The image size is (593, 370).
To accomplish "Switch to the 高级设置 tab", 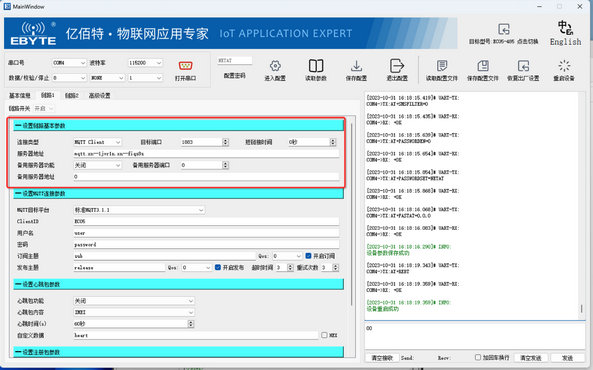I will [99, 95].
